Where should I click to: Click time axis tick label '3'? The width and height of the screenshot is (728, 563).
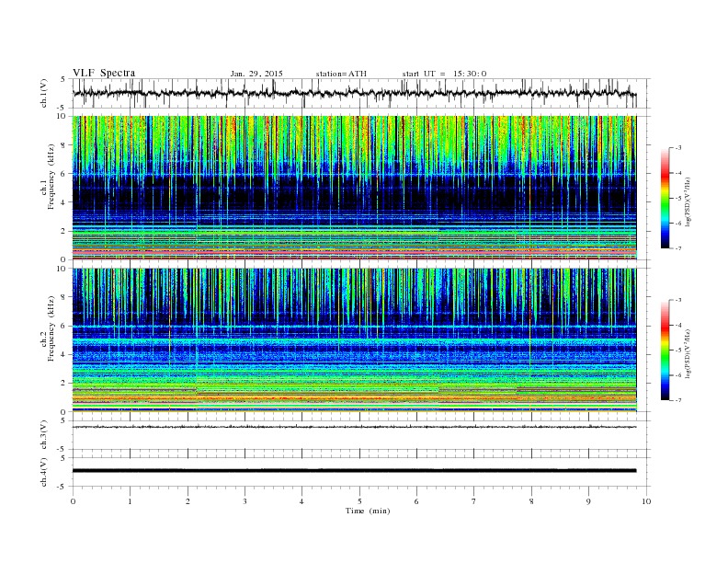[x=245, y=501]
